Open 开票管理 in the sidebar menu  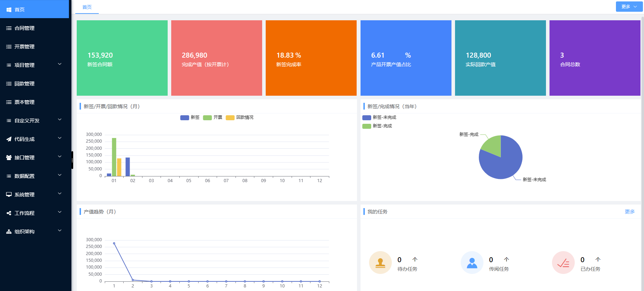coord(34,47)
